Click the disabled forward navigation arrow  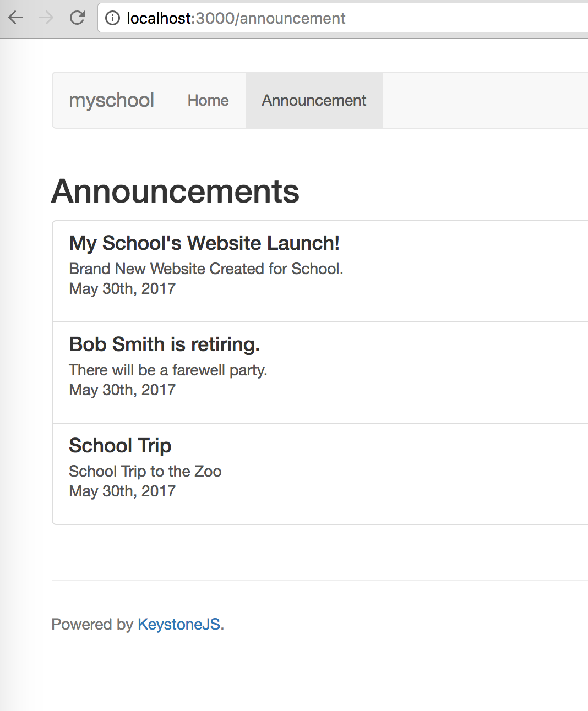coord(46,18)
